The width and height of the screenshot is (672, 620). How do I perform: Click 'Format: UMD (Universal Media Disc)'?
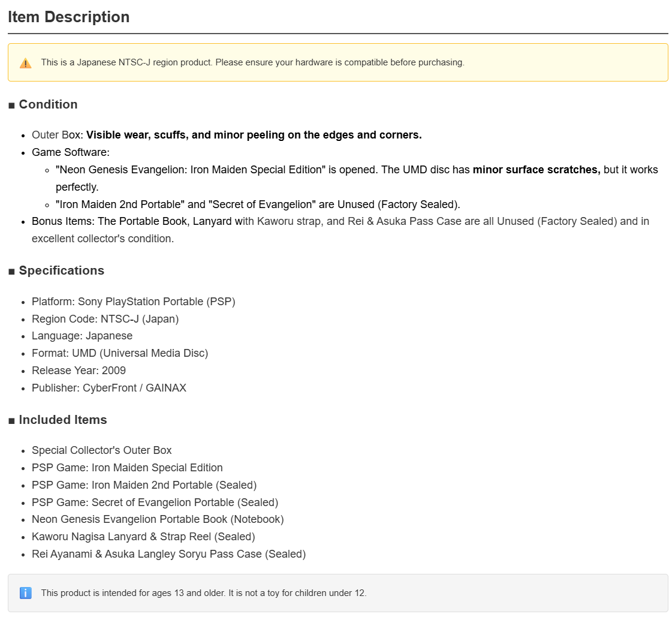pyautogui.click(x=120, y=353)
